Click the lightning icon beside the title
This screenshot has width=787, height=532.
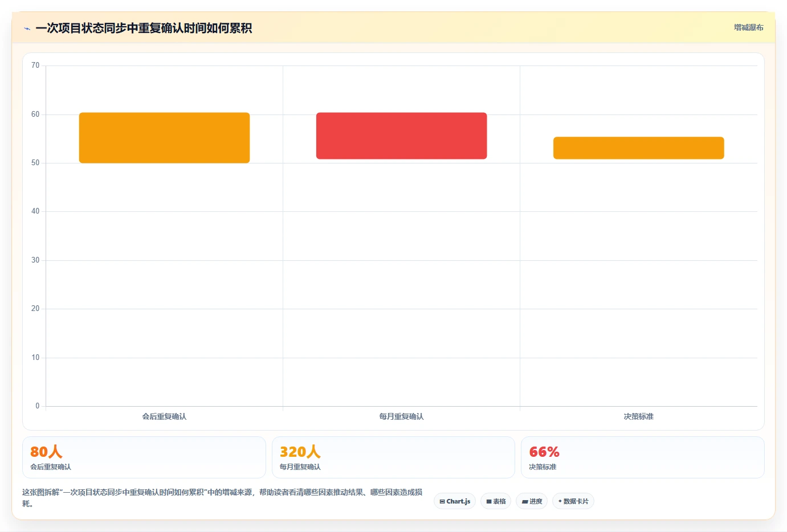(27, 28)
